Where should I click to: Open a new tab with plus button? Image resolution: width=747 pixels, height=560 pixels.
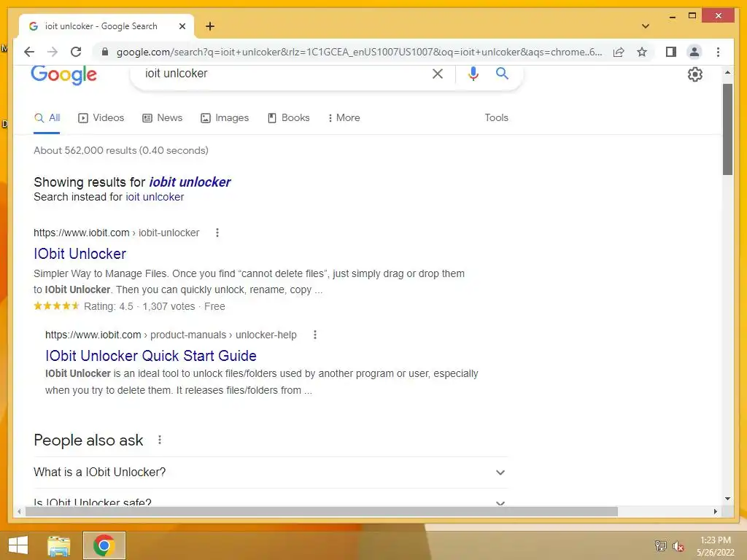pos(210,26)
